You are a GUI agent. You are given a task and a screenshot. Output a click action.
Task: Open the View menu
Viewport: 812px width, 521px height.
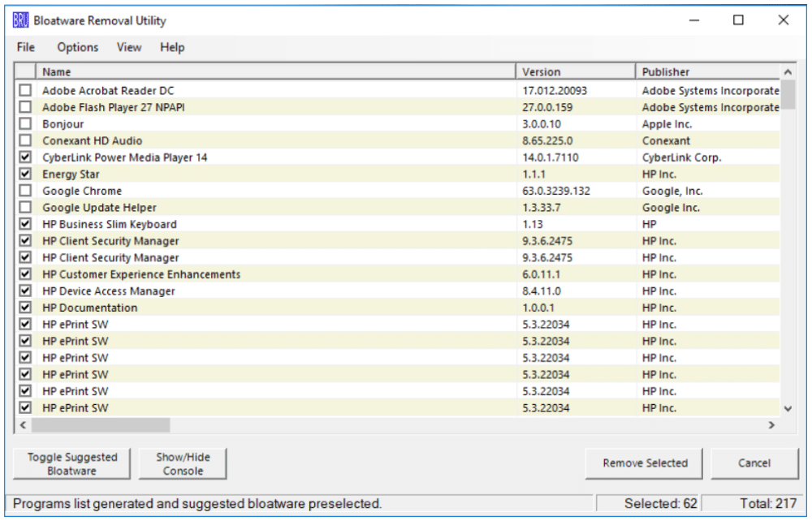point(129,47)
